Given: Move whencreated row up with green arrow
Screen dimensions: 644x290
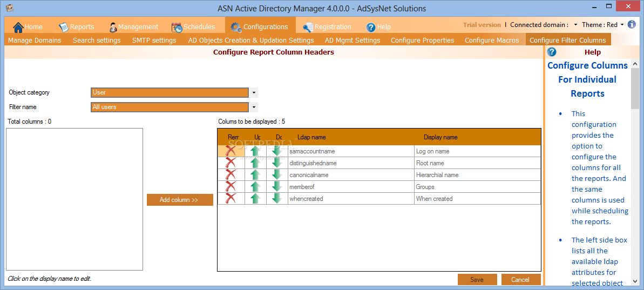Looking at the screenshot, I should pos(255,198).
